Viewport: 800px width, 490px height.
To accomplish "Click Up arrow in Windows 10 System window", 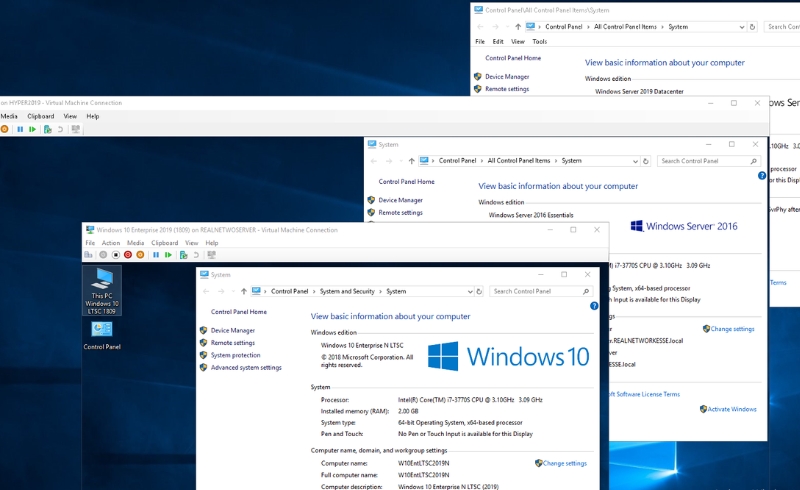I will coord(243,291).
